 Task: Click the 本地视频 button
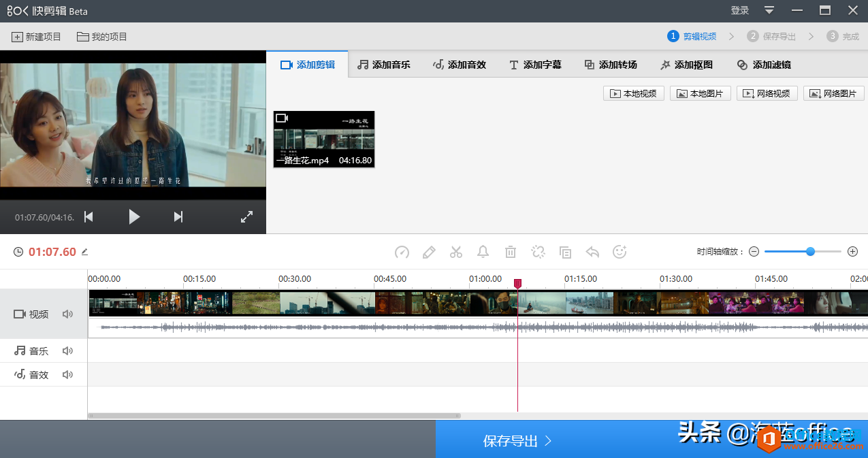[634, 94]
